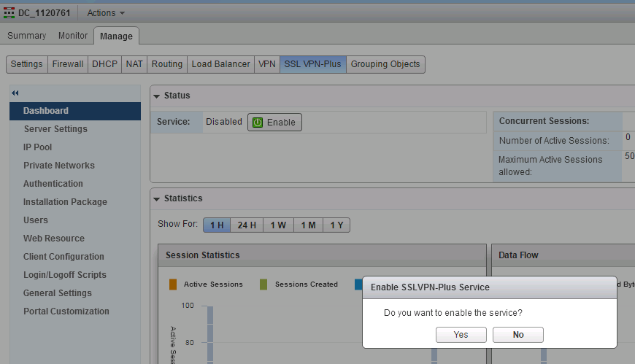This screenshot has height=364, width=635.
Task: Select Dashboard in the left navigation
Action: (75, 111)
